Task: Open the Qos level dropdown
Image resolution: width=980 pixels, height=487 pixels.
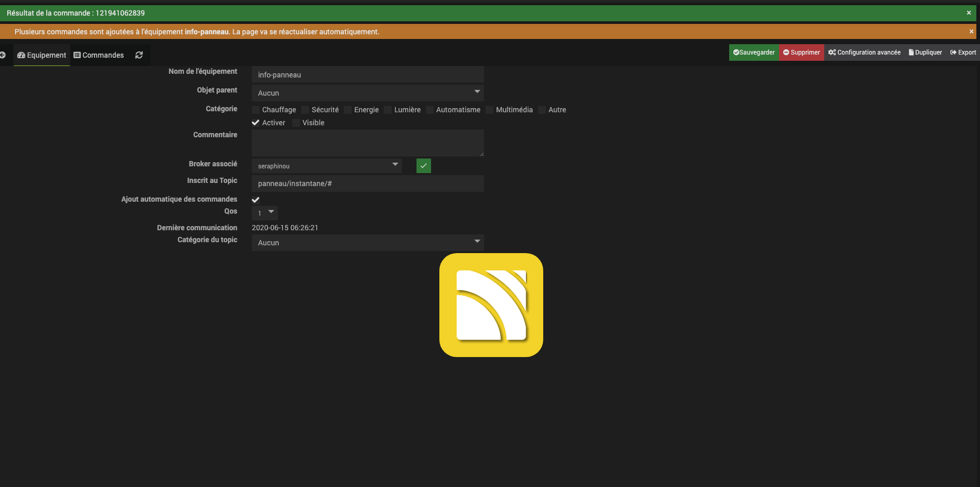Action: tap(264, 213)
